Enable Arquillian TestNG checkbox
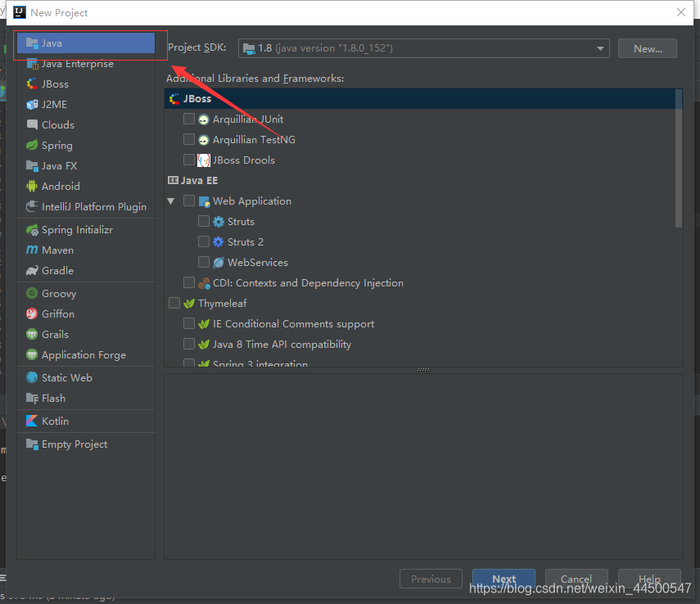 (189, 139)
